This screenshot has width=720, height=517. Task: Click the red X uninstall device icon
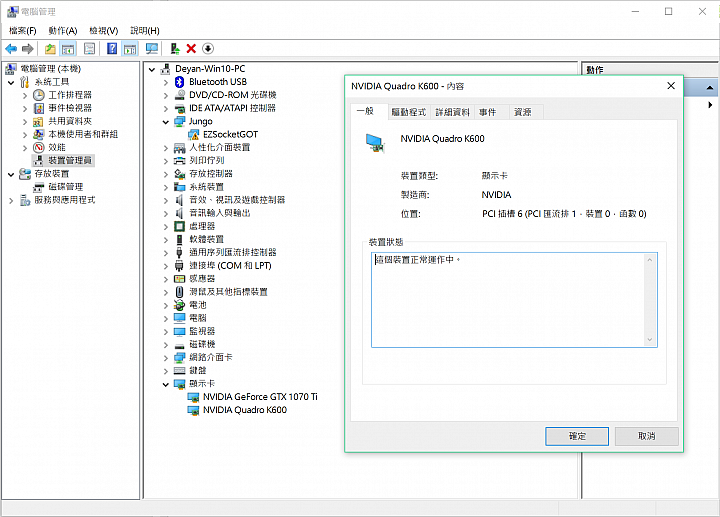191,49
